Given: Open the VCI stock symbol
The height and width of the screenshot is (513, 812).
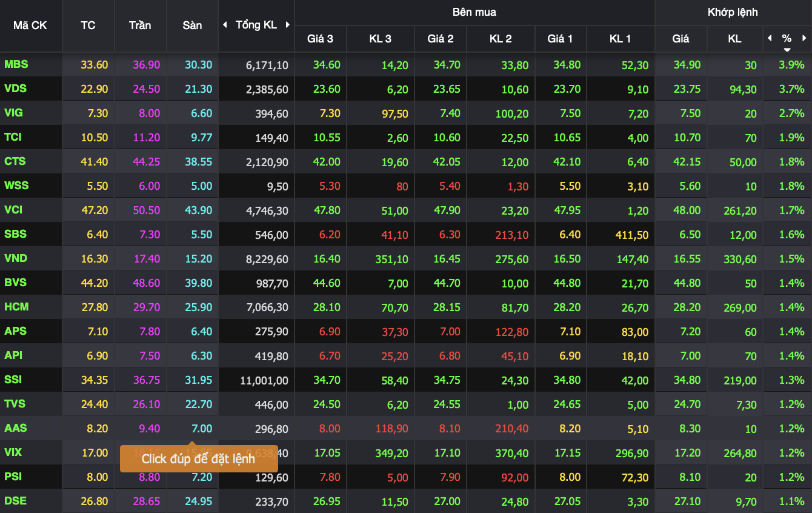Looking at the screenshot, I should pyautogui.click(x=13, y=210).
